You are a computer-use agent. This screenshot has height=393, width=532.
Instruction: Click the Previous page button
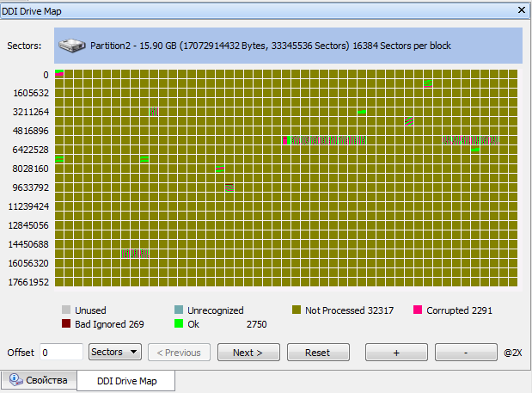(179, 353)
